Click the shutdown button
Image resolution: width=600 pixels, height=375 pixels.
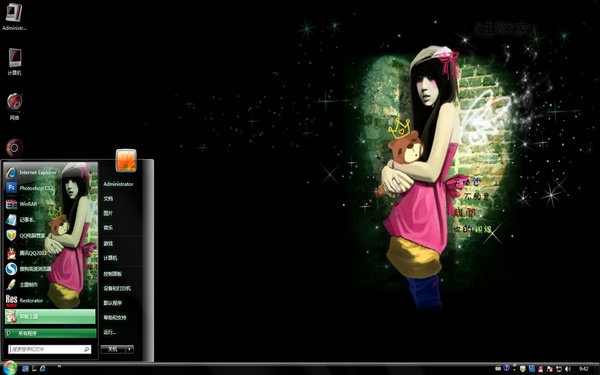pos(113,349)
